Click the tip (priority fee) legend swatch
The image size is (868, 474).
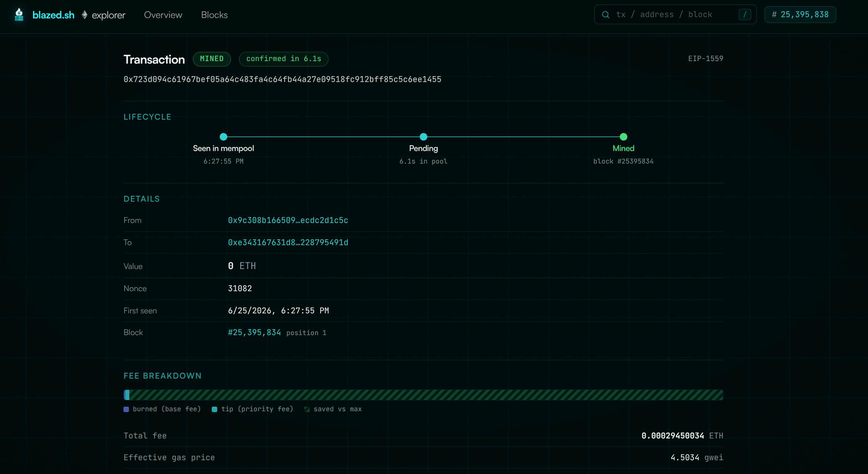click(x=214, y=409)
